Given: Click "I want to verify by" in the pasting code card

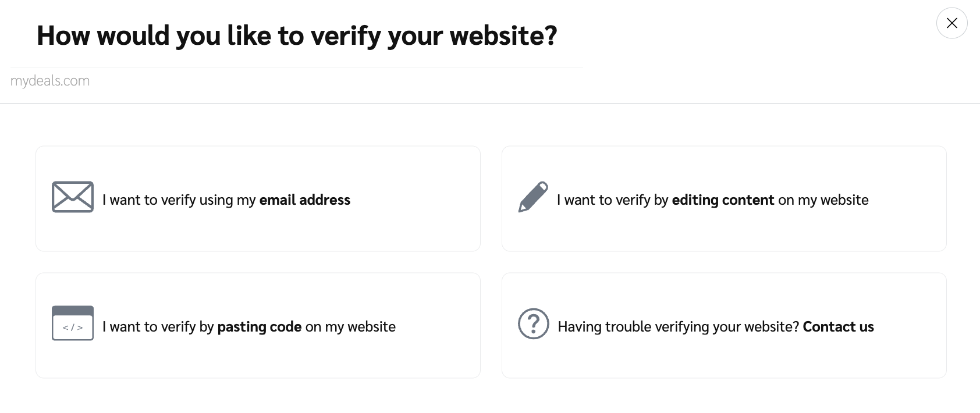Looking at the screenshot, I should (x=158, y=327).
